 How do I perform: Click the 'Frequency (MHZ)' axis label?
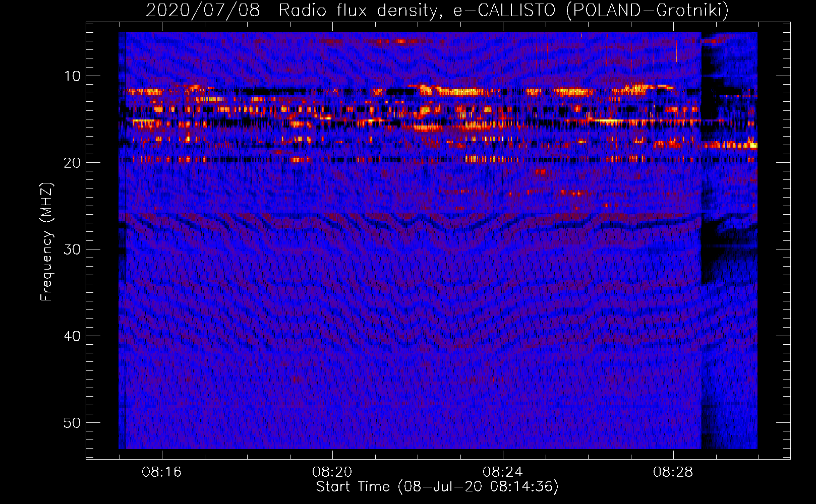pos(46,242)
